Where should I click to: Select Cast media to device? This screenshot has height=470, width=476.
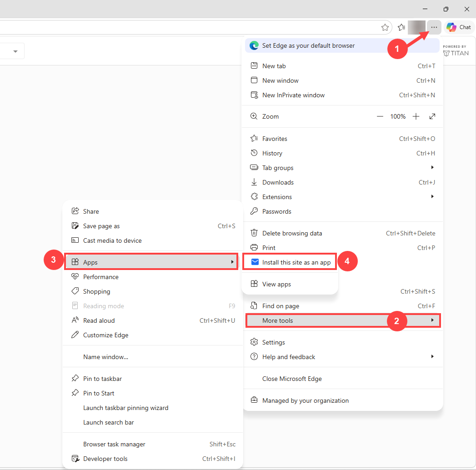click(153, 240)
